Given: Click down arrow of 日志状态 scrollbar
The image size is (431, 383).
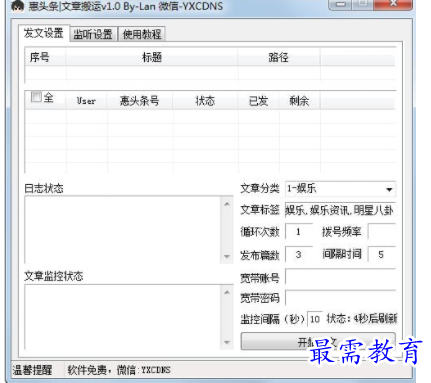Looking at the screenshot, I should click(227, 257).
